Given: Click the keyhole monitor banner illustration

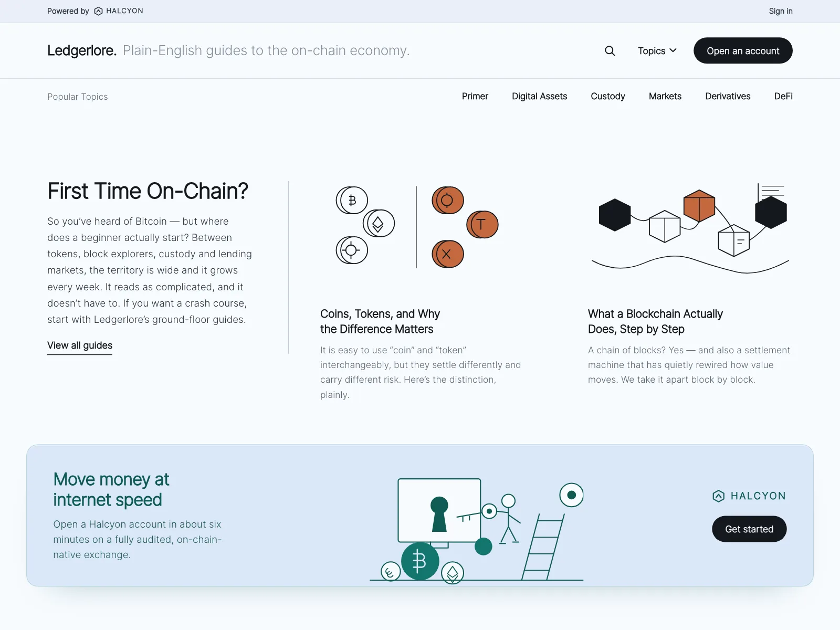Looking at the screenshot, I should [477, 530].
